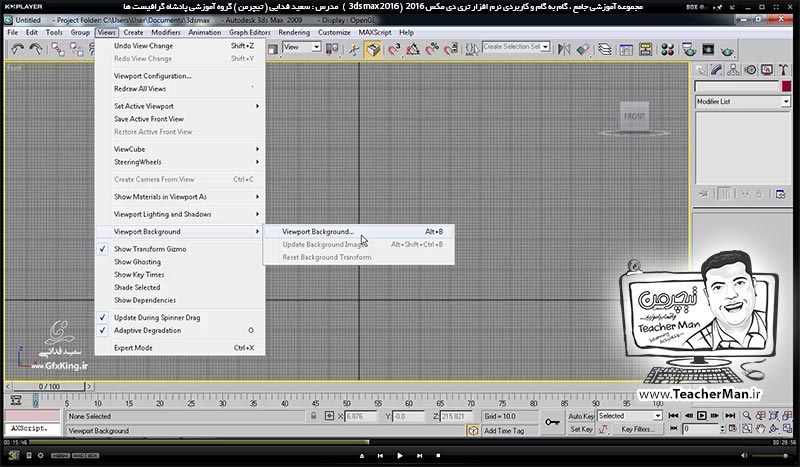The image size is (800, 467).
Task: Click the Redo arrow in main toolbar
Action: 36,49
